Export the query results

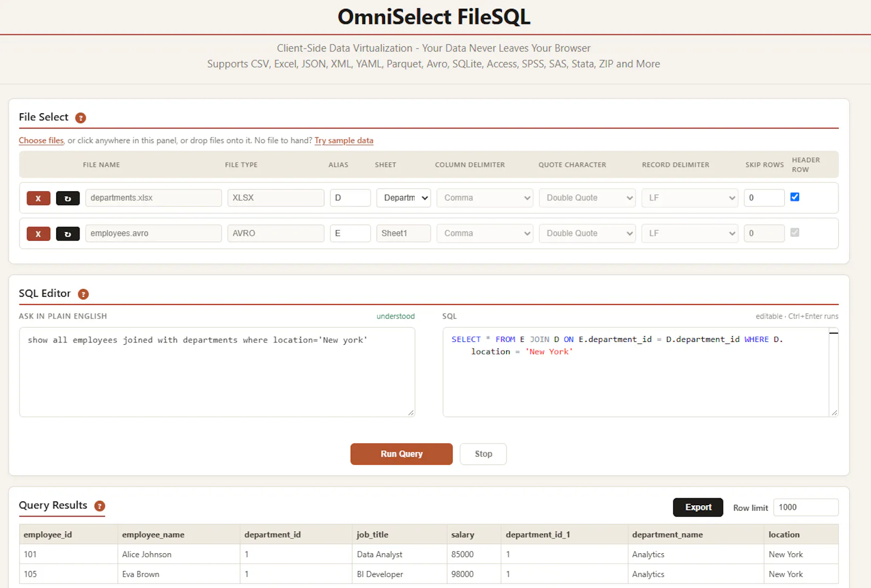[698, 507]
